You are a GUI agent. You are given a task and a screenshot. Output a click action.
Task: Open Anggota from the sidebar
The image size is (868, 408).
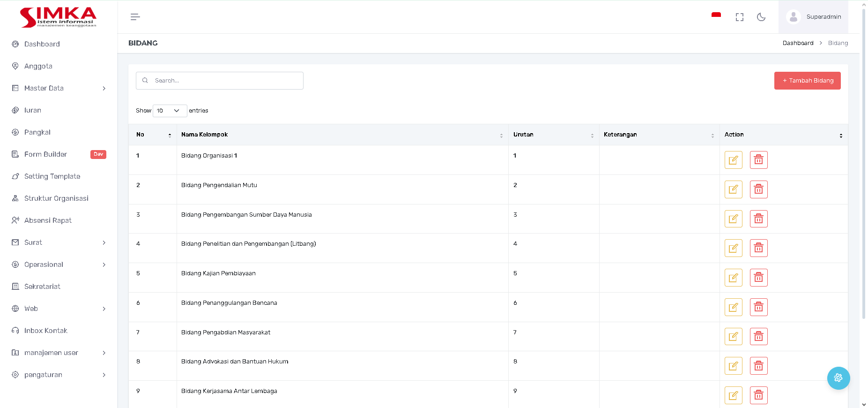[x=38, y=66]
